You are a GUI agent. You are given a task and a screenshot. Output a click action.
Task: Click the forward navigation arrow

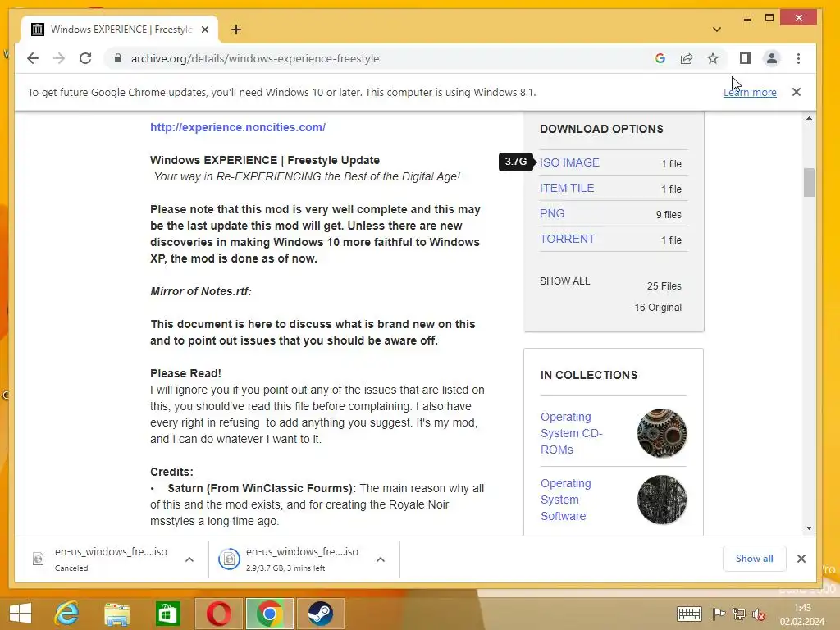(59, 58)
